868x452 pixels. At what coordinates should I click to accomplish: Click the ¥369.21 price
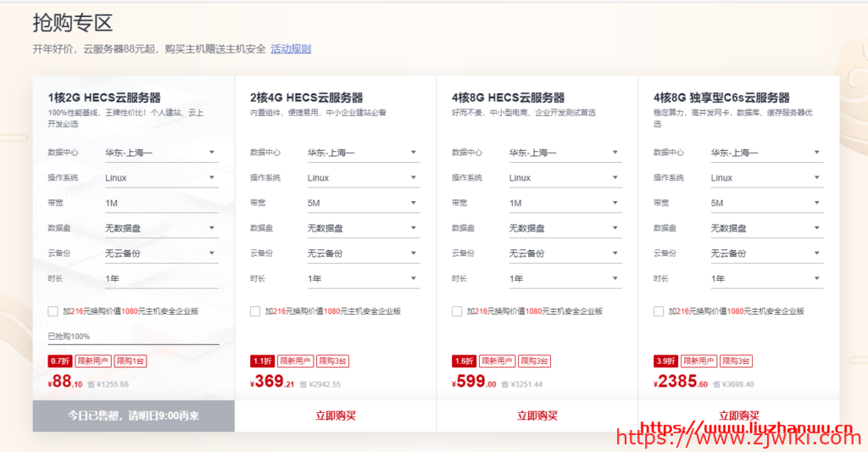[x=272, y=382]
